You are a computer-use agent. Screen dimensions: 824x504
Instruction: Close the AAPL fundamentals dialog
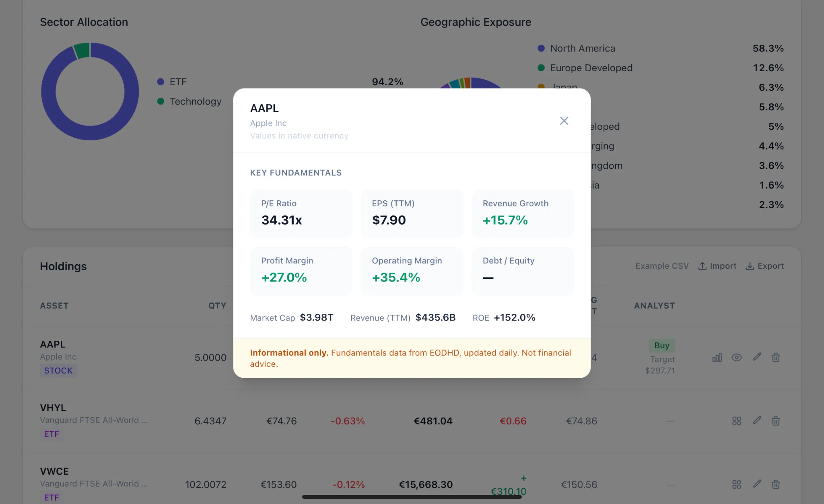(564, 121)
